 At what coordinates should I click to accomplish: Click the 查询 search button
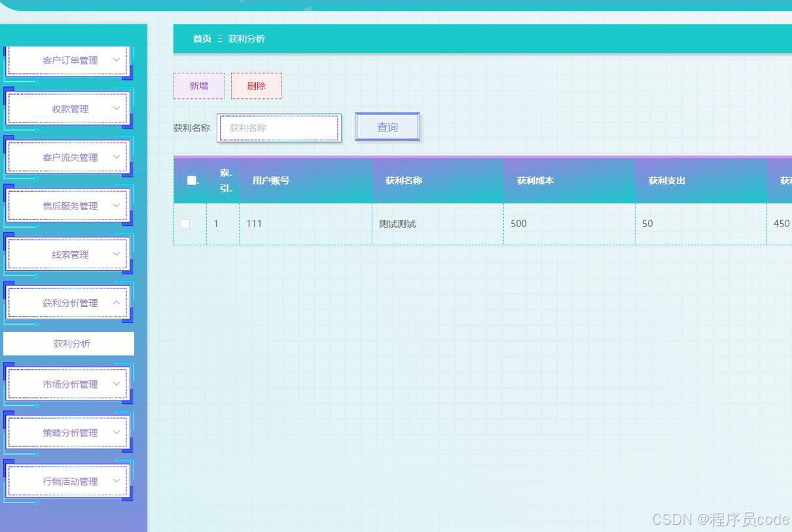(x=387, y=127)
